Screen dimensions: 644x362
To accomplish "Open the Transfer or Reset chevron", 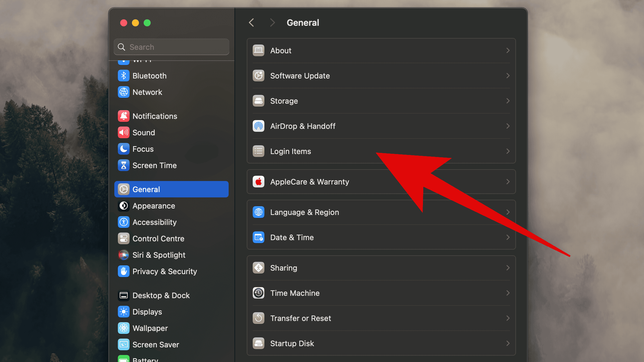I will [x=508, y=318].
